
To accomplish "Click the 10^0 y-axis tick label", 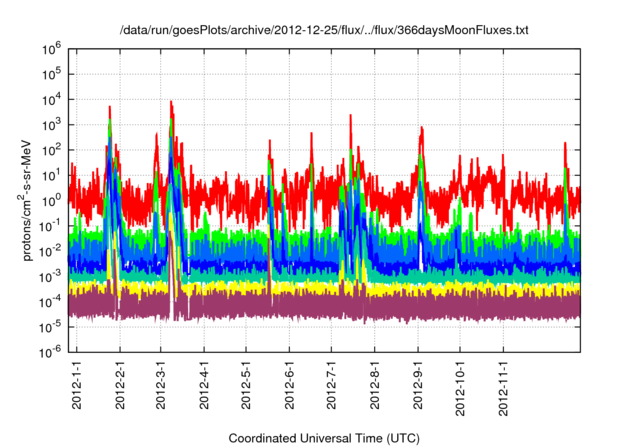I will click(51, 201).
